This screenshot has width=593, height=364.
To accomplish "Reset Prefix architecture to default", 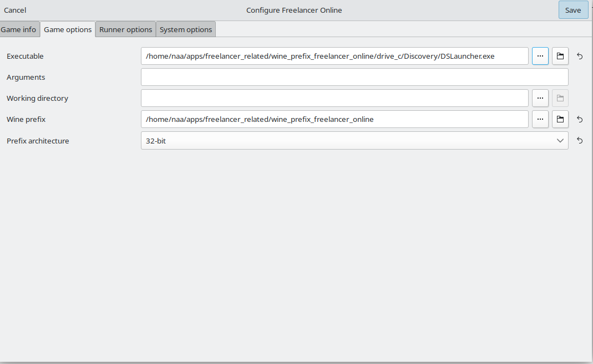I will (x=580, y=141).
